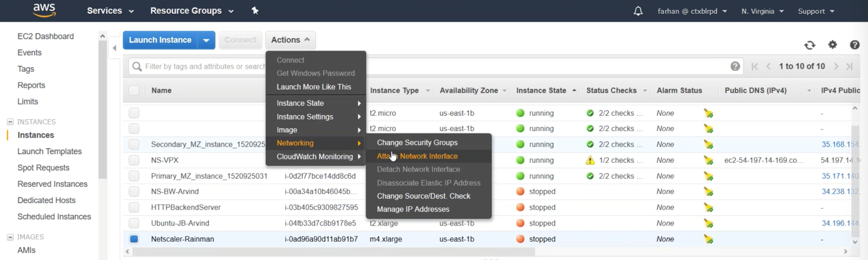Expand the N. Virginia region dropdown
This screenshot has height=260, width=868.
pos(762,11)
